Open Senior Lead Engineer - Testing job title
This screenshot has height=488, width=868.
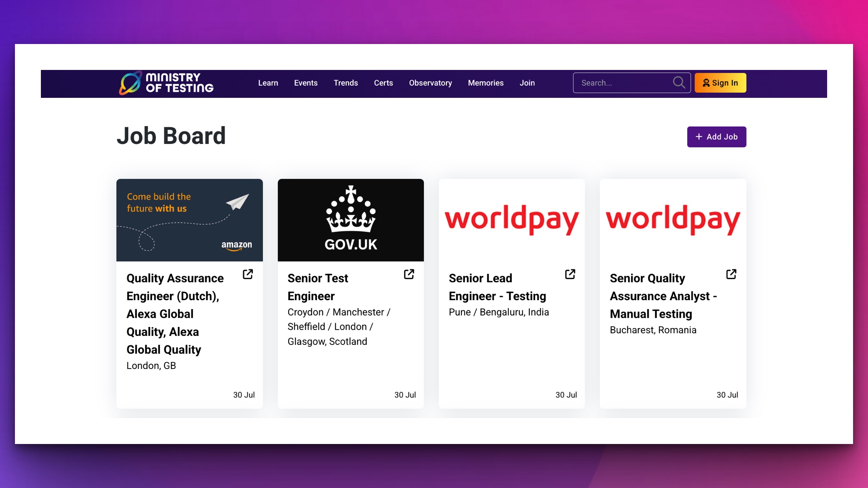(x=497, y=287)
